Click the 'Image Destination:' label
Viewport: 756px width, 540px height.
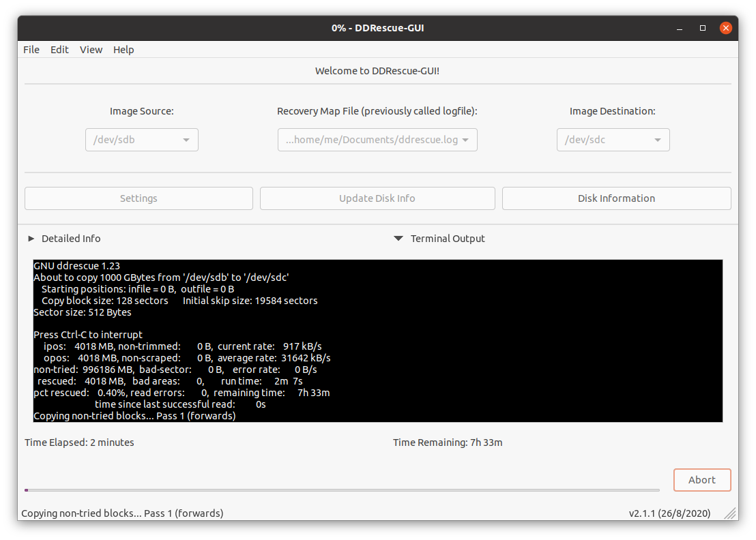coord(612,111)
